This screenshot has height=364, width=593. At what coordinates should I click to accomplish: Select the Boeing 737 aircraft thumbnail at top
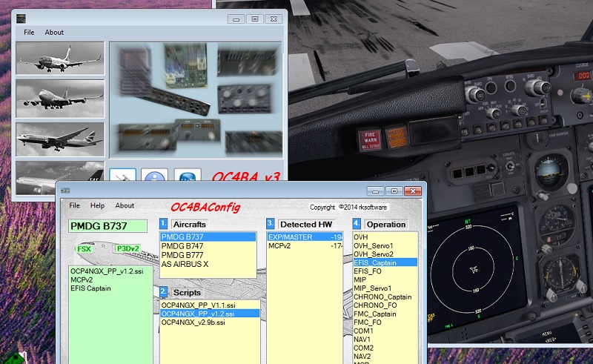[x=59, y=59]
